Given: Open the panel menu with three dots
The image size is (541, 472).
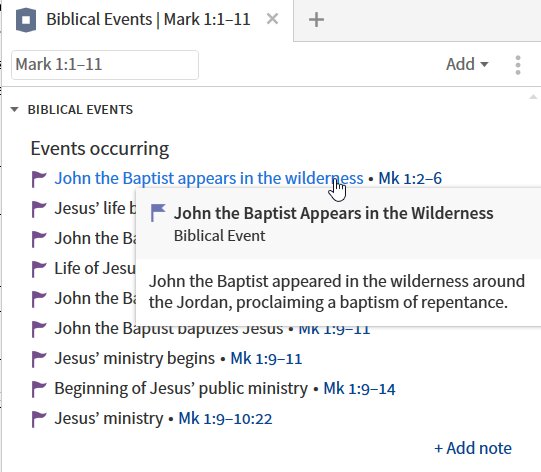Looking at the screenshot, I should (518, 65).
